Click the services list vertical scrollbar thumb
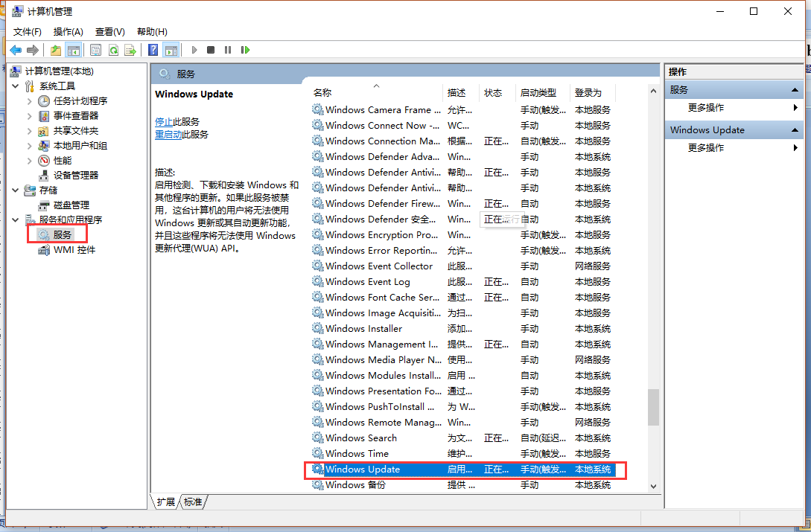811x532 pixels. [653, 407]
